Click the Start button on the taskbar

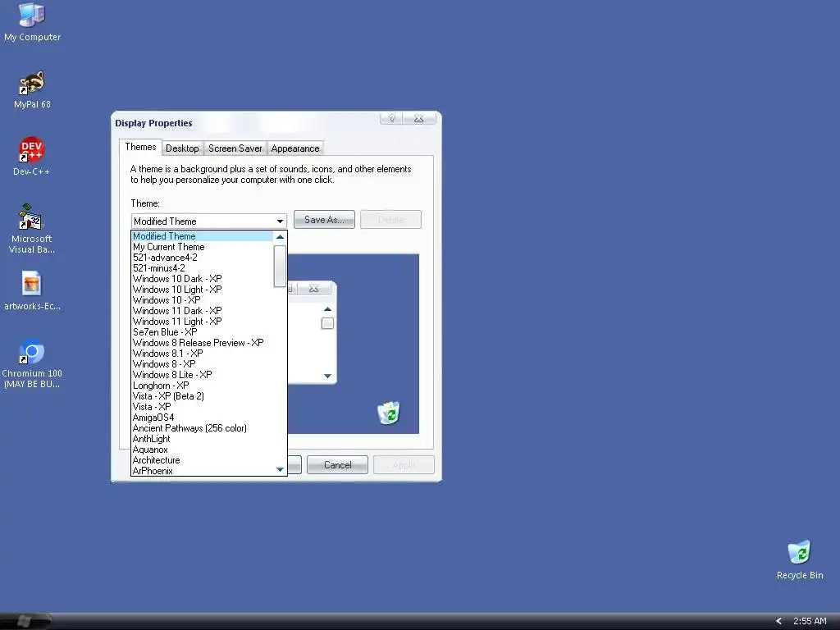click(x=25, y=621)
